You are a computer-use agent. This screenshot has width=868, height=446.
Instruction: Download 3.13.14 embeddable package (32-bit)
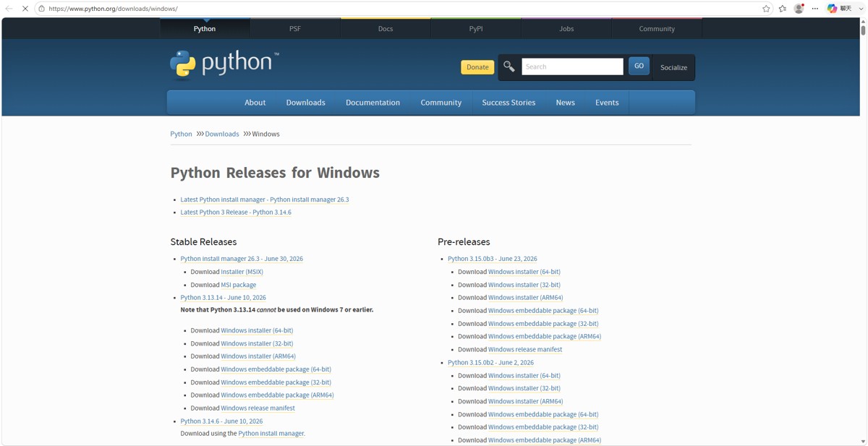point(276,382)
